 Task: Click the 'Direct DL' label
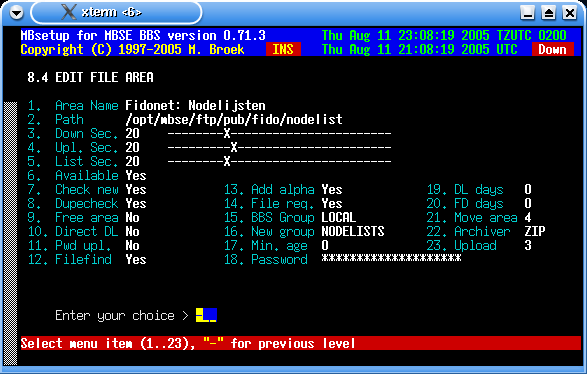87,232
